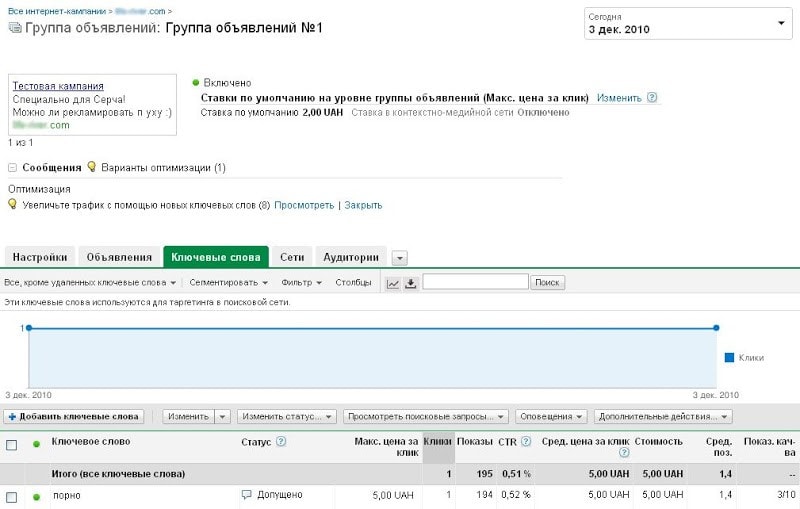Click the speech bubble icon by Допущено
800x509 pixels.
coord(247,495)
